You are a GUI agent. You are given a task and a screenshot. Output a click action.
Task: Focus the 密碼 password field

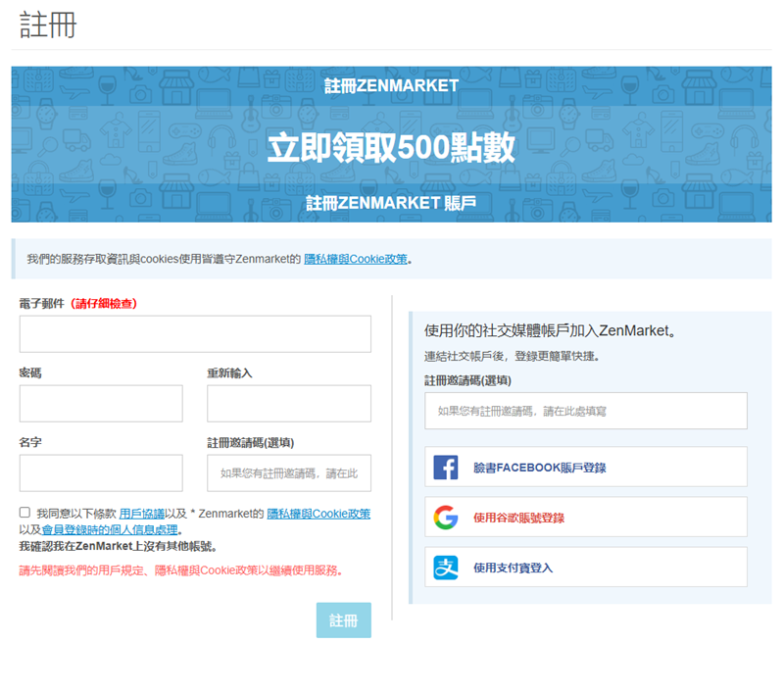point(101,403)
